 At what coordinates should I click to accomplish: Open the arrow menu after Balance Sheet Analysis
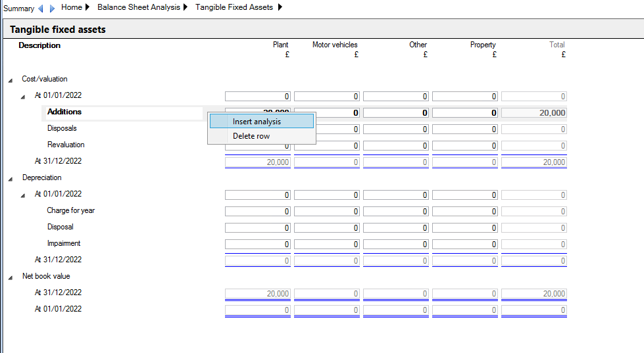pos(186,7)
